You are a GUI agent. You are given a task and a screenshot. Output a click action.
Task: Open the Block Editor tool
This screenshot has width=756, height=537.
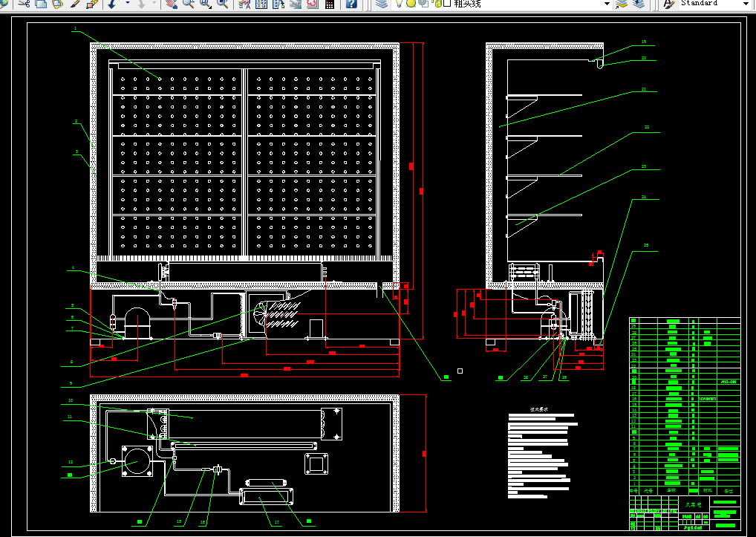coord(92,4)
